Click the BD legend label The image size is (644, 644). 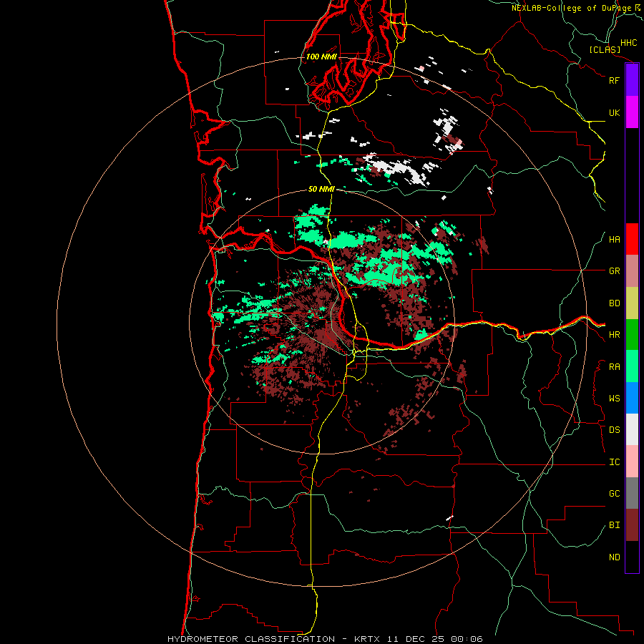pos(615,303)
